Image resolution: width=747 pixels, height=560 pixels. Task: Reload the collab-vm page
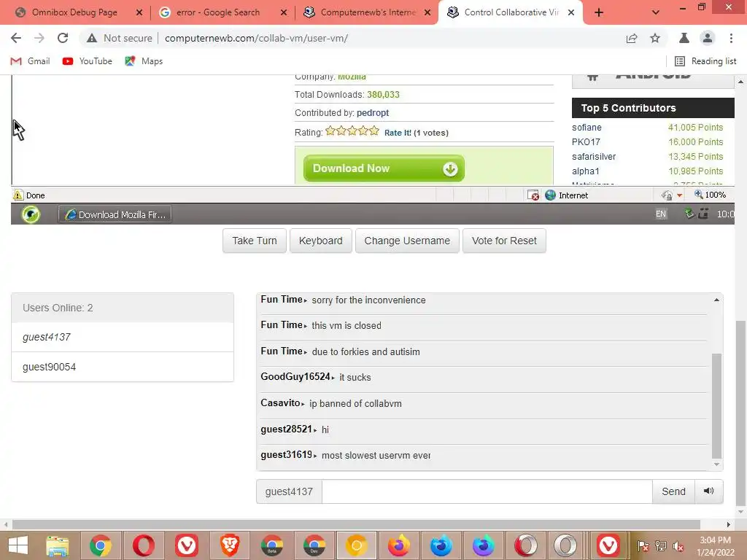[63, 38]
